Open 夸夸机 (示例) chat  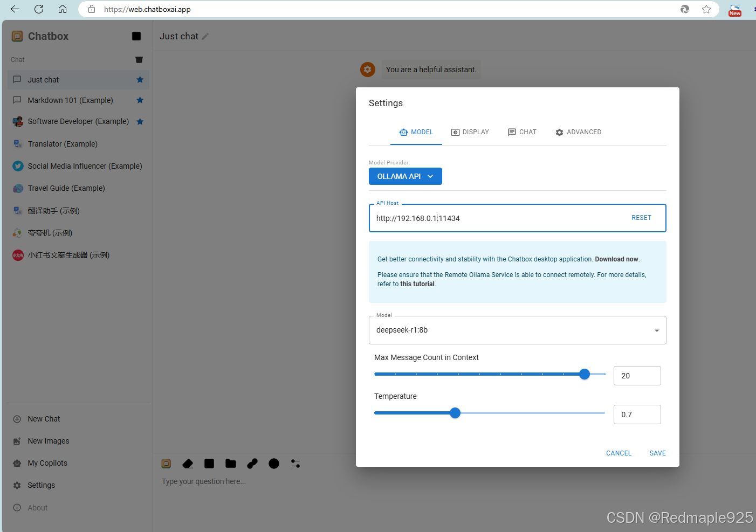78,233
